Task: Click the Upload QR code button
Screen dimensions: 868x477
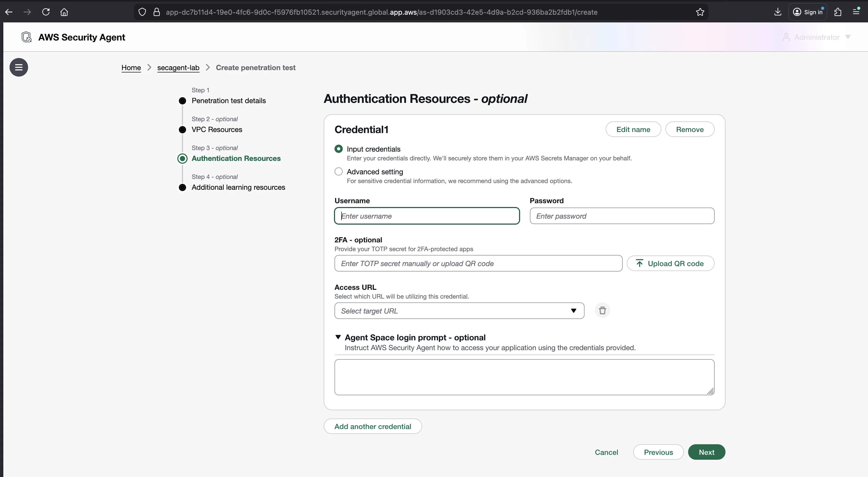Action: (x=670, y=263)
